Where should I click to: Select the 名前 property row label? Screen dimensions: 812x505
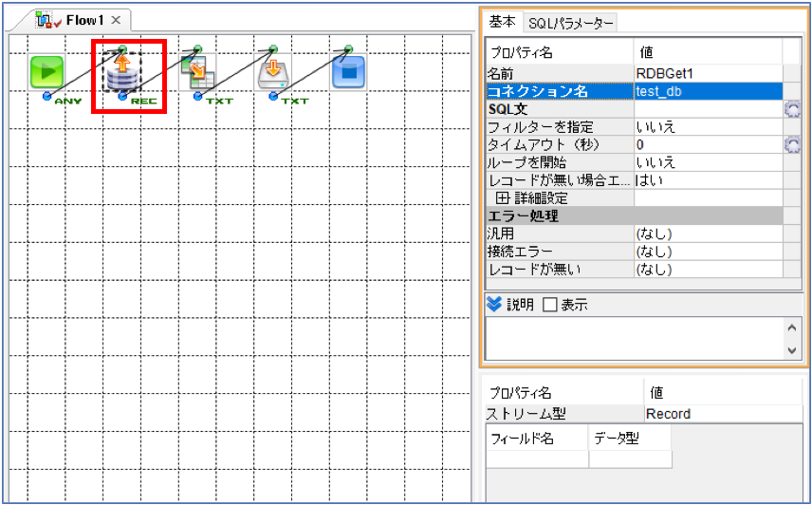(x=560, y=73)
